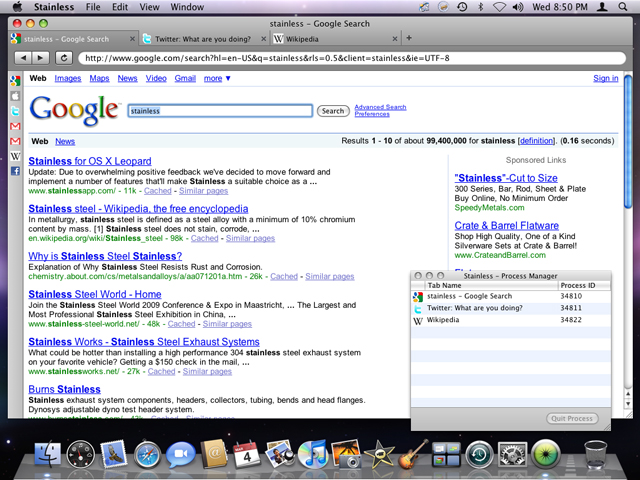Open iMovie star icon in dock

pyautogui.click(x=379, y=454)
